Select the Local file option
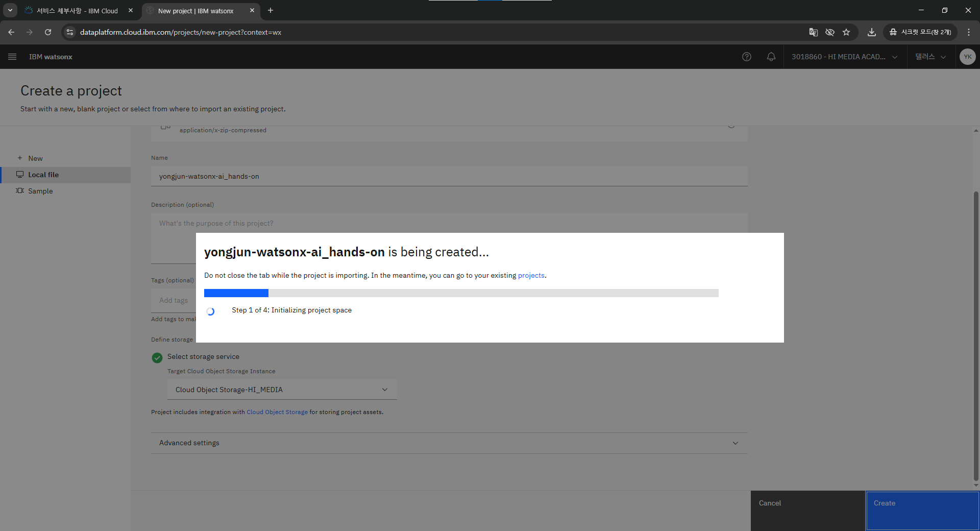 coord(65,175)
